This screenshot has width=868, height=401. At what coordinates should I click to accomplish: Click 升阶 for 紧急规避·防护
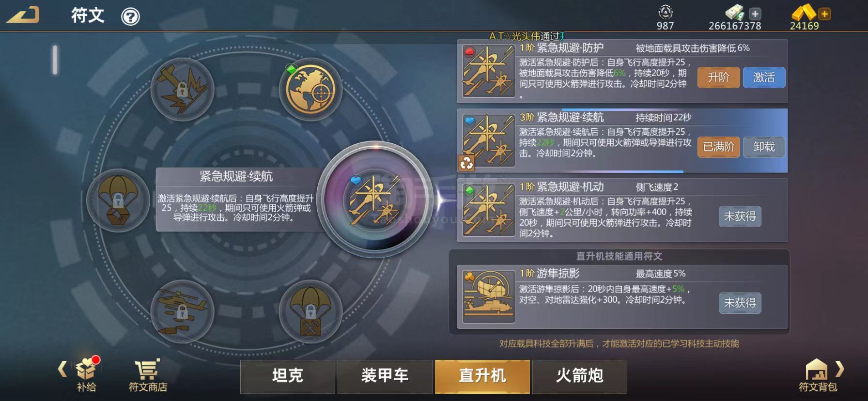(x=718, y=77)
